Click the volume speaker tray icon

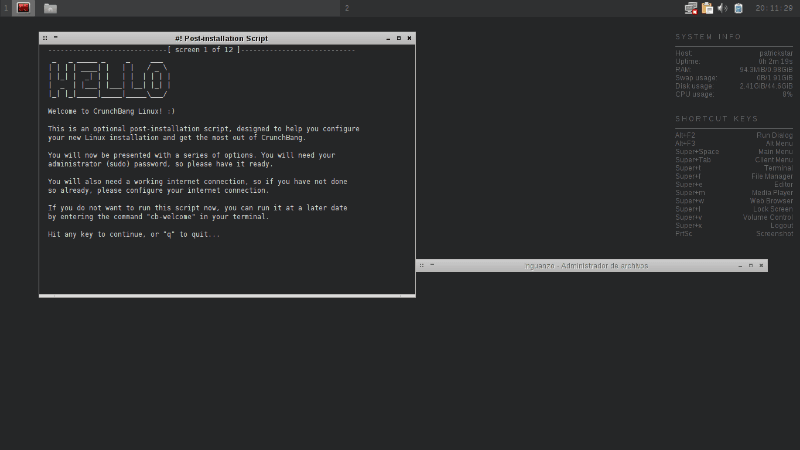coord(722,8)
